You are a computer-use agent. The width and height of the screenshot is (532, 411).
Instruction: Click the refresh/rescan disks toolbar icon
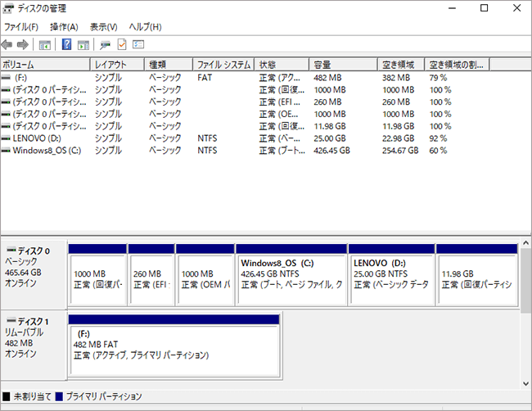[105, 45]
